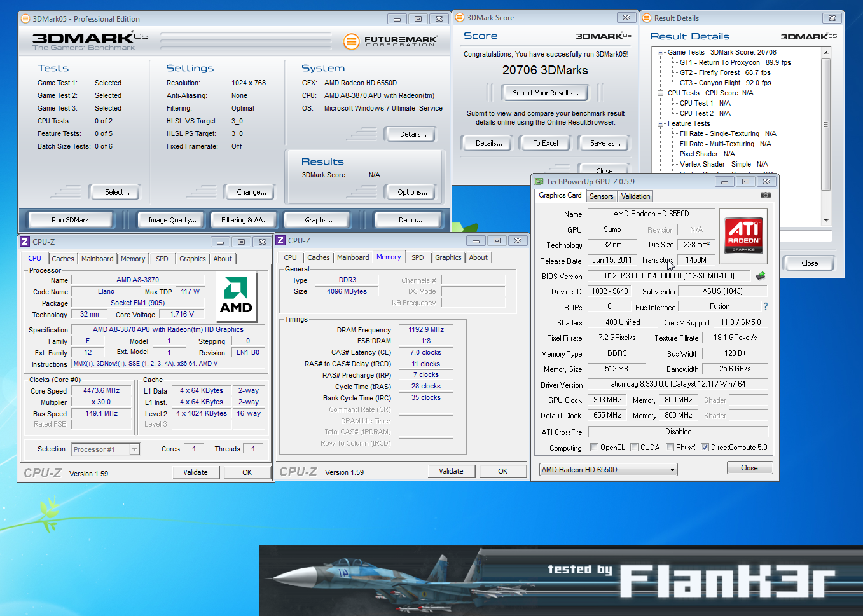Click the Run 3DMark button
The width and height of the screenshot is (863, 616).
[70, 220]
